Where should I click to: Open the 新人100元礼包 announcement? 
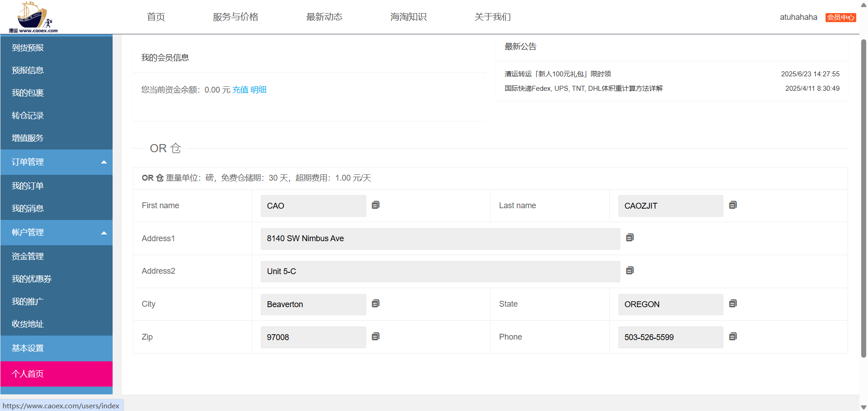point(558,74)
